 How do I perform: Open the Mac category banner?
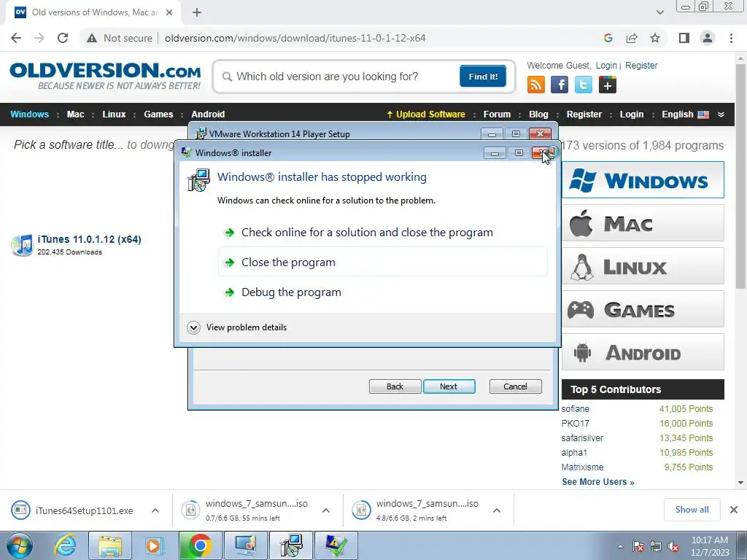pos(643,223)
